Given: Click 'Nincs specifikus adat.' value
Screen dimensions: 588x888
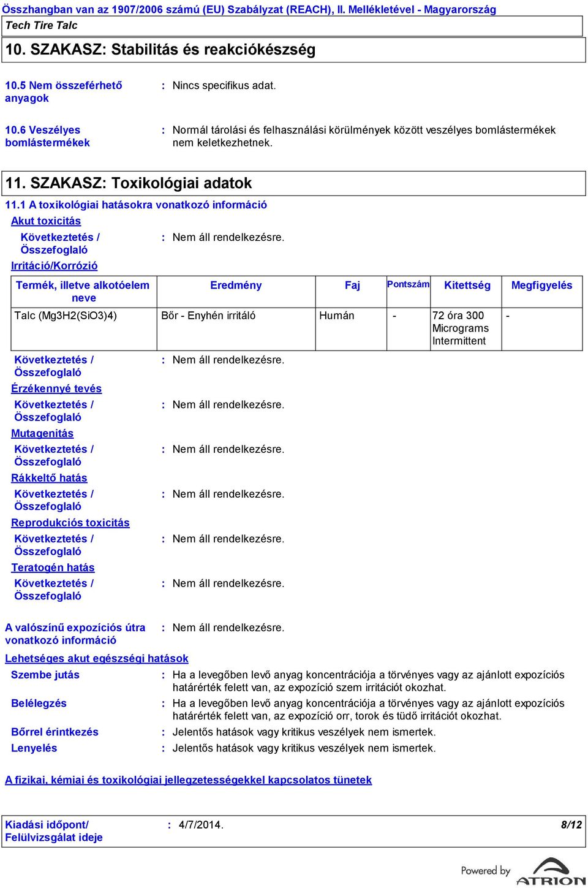Looking at the screenshot, I should pos(224,85).
